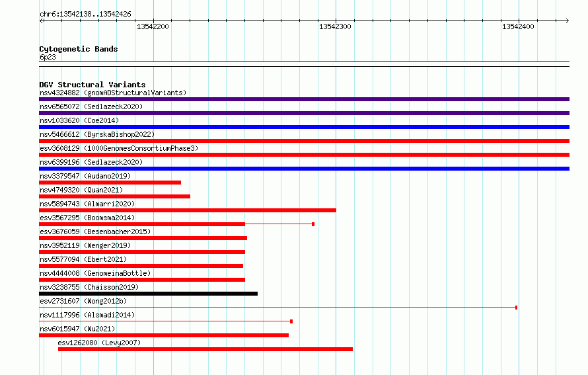This screenshot has height=375, width=588.
Task: Select the red bar below nsv4749320 Quan2021
Action: coord(114,196)
